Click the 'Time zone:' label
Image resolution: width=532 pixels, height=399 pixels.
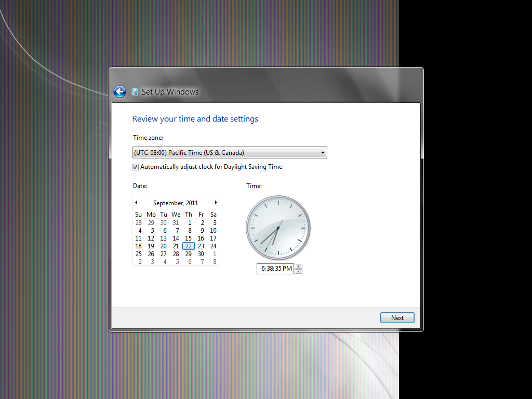coord(148,137)
